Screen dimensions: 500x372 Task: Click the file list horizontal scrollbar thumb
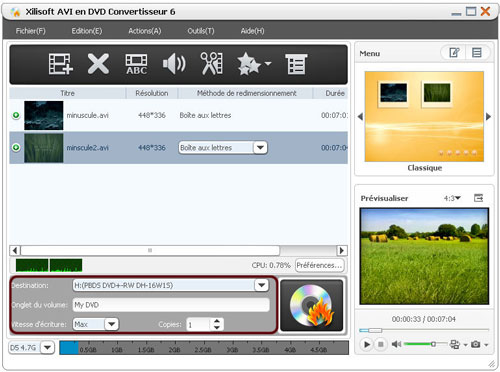pyautogui.click(x=150, y=250)
